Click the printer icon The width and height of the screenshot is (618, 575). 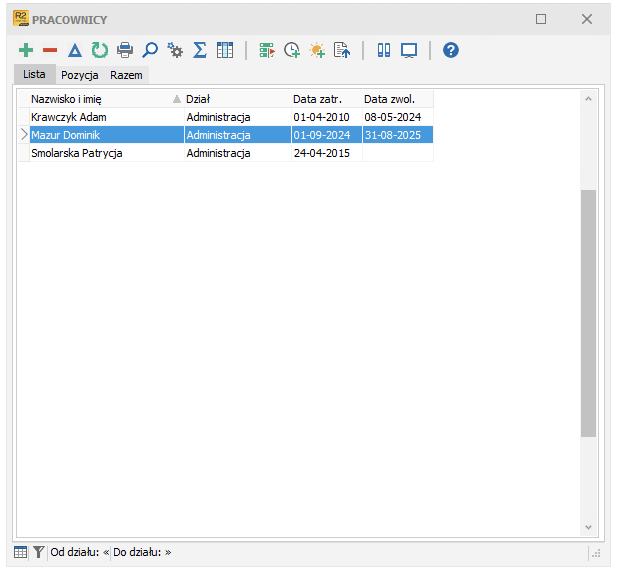(125, 50)
